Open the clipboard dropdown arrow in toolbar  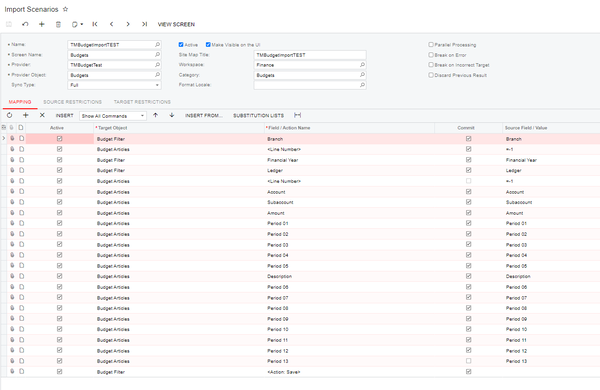click(x=82, y=24)
